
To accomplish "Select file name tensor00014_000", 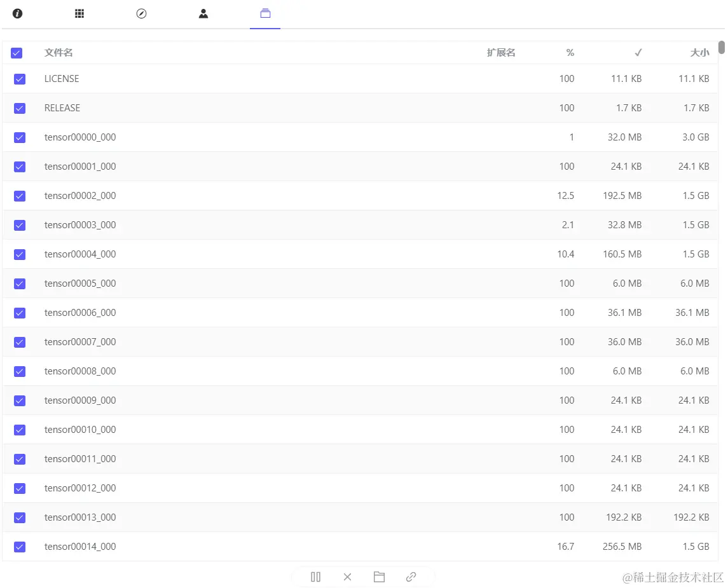I will [80, 547].
